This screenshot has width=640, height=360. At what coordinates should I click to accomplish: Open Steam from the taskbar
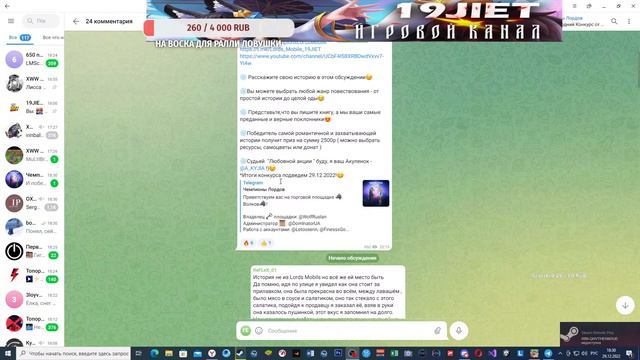pyautogui.click(x=240, y=353)
